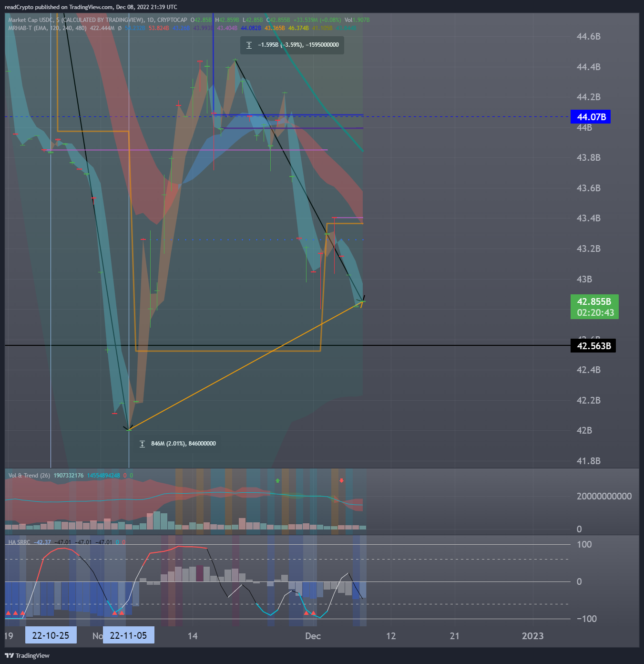This screenshot has width=644, height=664.
Task: Click the MRHAB-T indicator legend name
Action: [20, 28]
